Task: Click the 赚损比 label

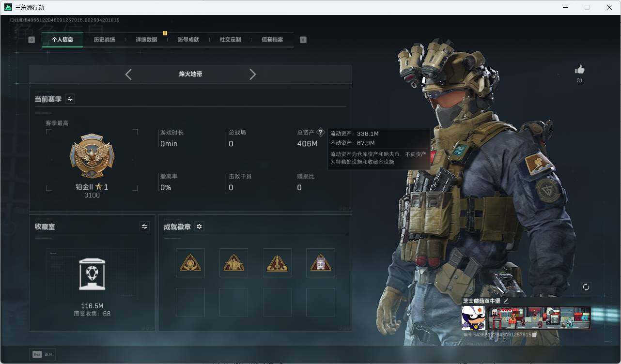Action: 306,176
